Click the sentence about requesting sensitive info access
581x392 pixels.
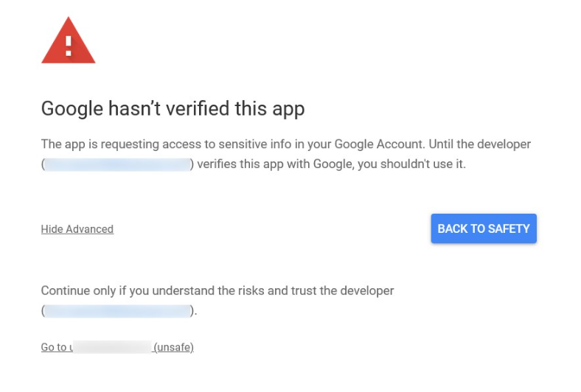pos(233,144)
